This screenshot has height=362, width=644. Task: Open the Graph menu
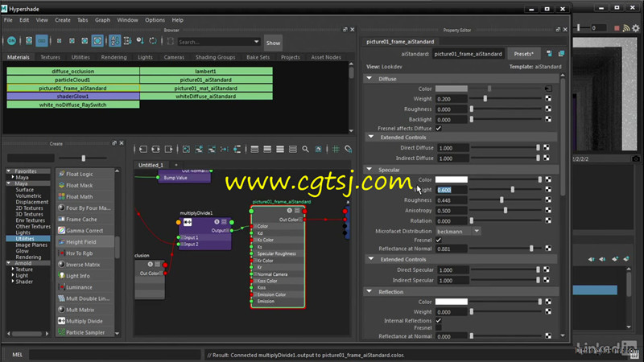coord(102,19)
